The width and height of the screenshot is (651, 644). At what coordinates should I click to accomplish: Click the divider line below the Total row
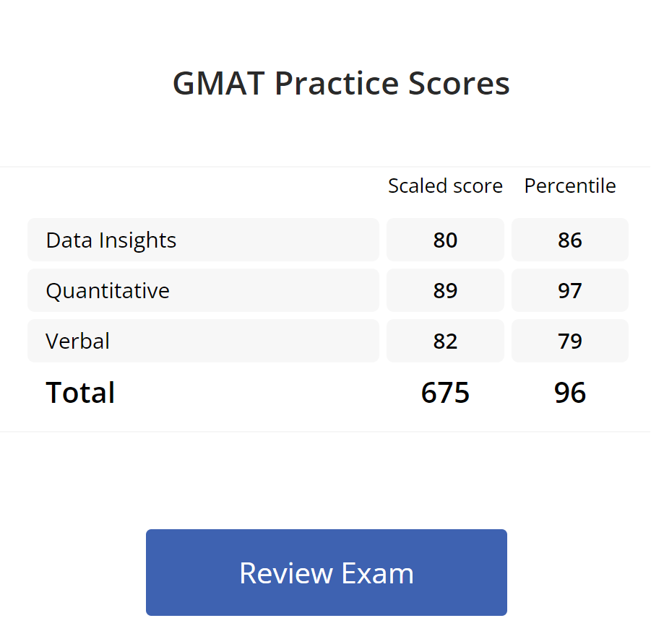(x=325, y=432)
